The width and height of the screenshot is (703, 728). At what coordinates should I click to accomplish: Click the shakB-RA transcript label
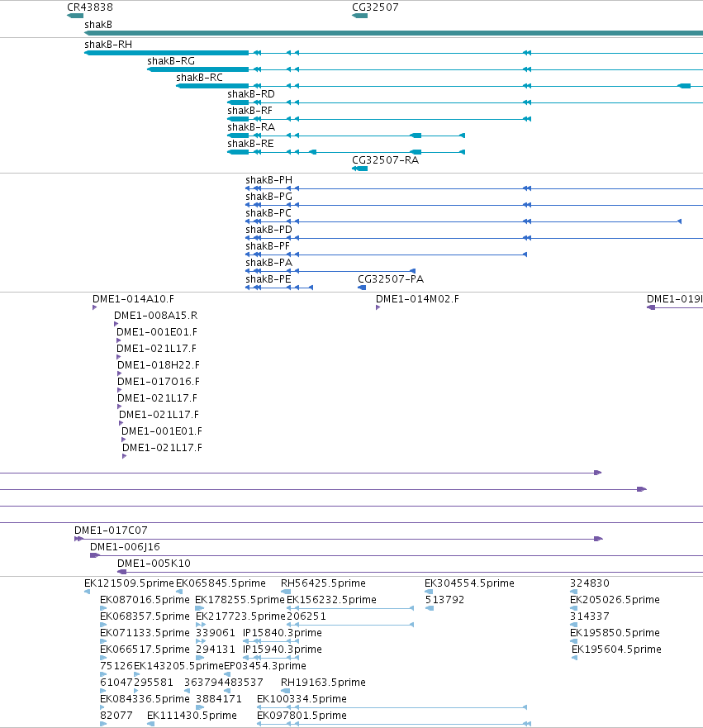(251, 127)
